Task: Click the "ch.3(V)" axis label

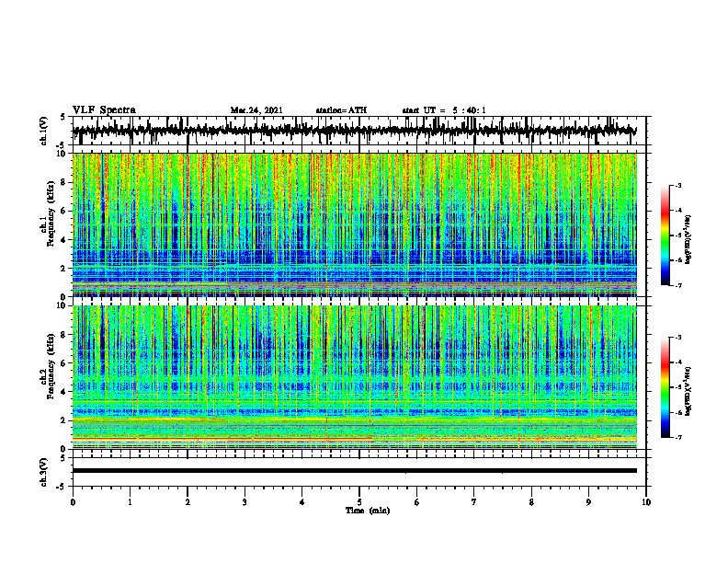Action: coord(44,472)
